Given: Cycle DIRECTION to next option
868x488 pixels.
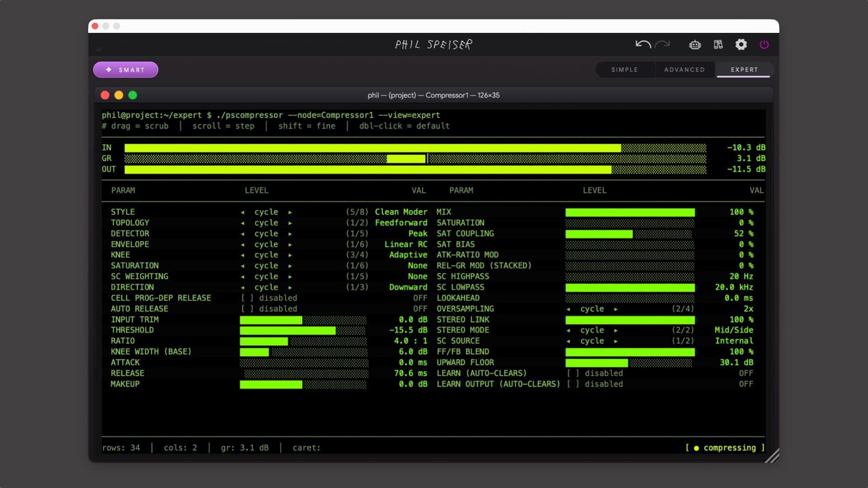Looking at the screenshot, I should tap(290, 287).
